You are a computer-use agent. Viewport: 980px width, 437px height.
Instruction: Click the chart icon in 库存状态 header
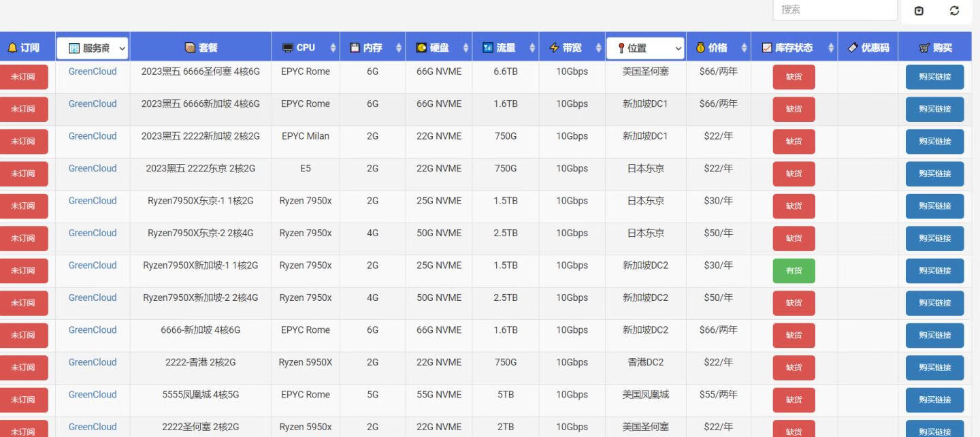coord(767,48)
